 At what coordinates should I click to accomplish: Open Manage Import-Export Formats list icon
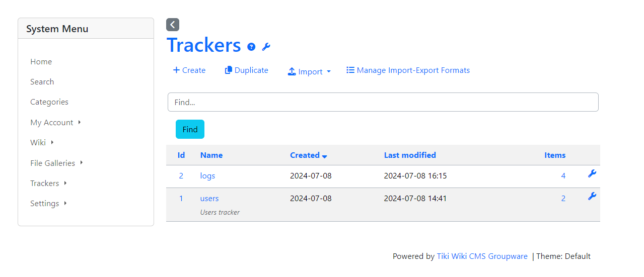tap(350, 70)
